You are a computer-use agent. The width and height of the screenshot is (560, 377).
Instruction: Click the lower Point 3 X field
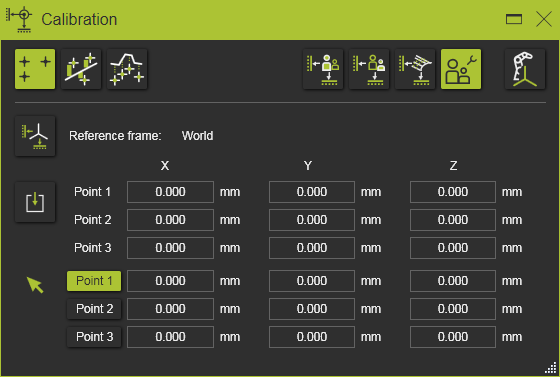[x=170, y=337]
